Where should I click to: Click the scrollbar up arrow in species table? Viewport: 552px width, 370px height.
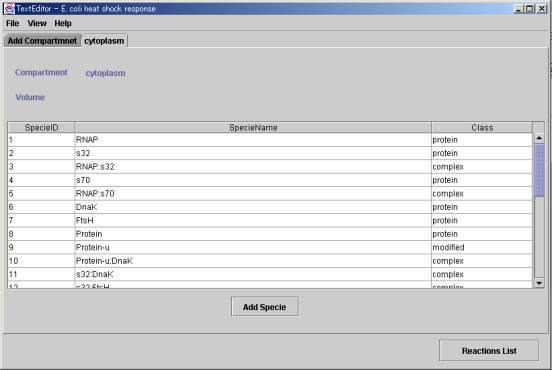click(x=539, y=138)
